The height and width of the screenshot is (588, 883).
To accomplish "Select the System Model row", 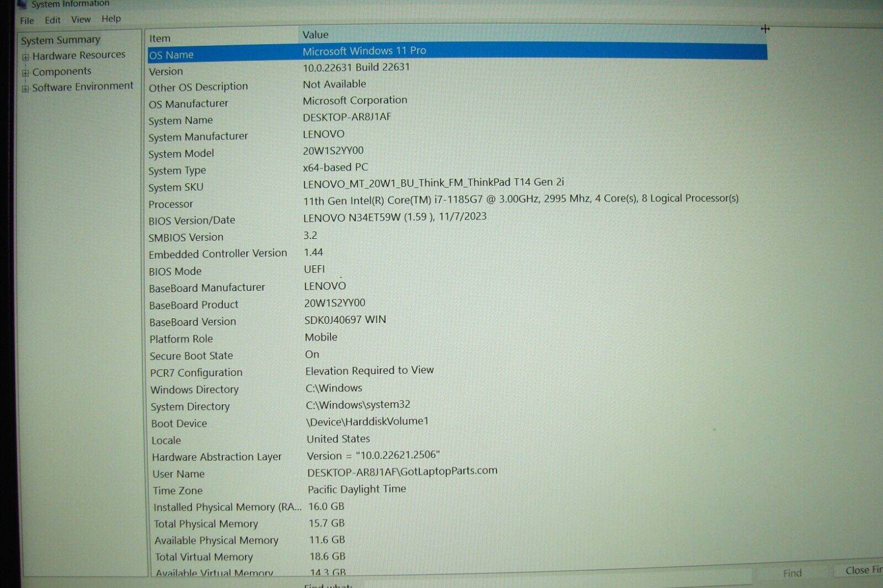I will pos(181,154).
